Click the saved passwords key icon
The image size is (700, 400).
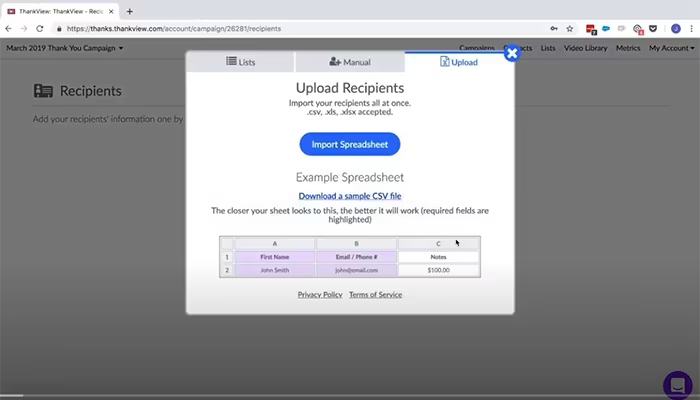[x=554, y=29]
